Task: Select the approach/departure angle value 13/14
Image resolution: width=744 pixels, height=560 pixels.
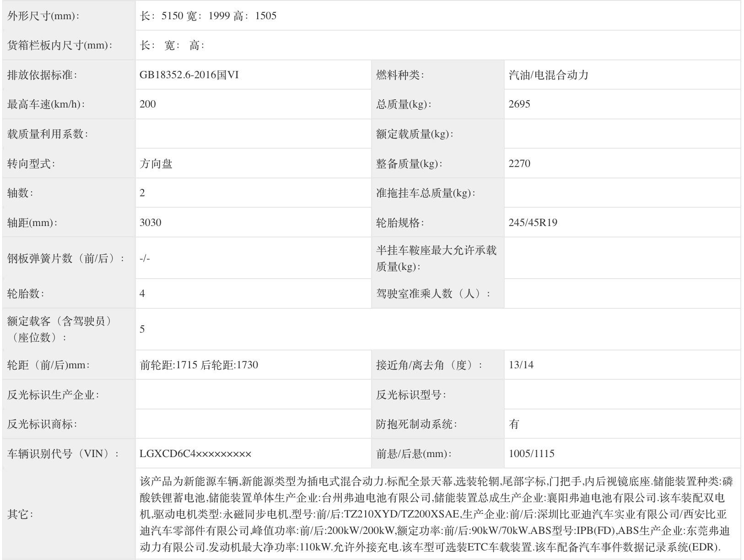Action: (x=521, y=365)
